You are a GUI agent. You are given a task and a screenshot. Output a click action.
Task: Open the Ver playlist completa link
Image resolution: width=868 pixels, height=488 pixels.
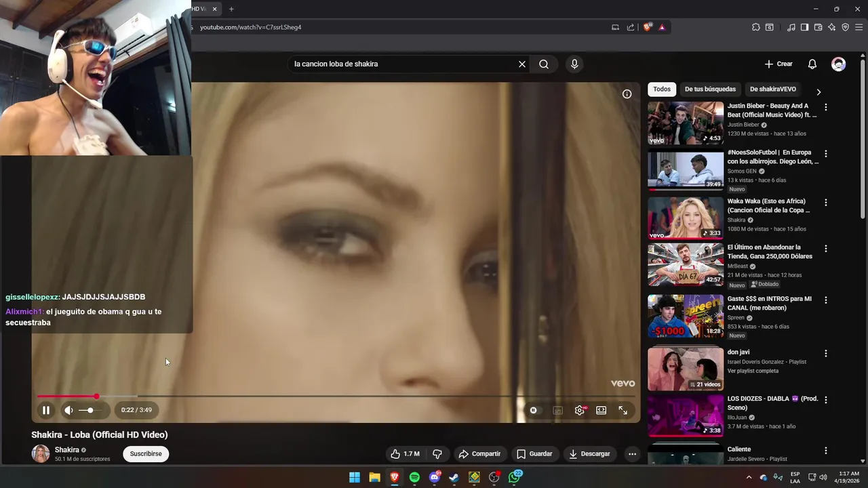point(753,371)
